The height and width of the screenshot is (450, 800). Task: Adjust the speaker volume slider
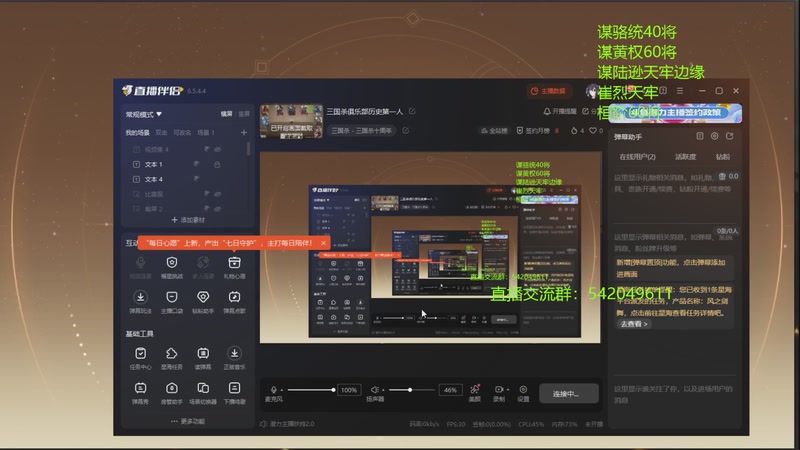pyautogui.click(x=411, y=390)
